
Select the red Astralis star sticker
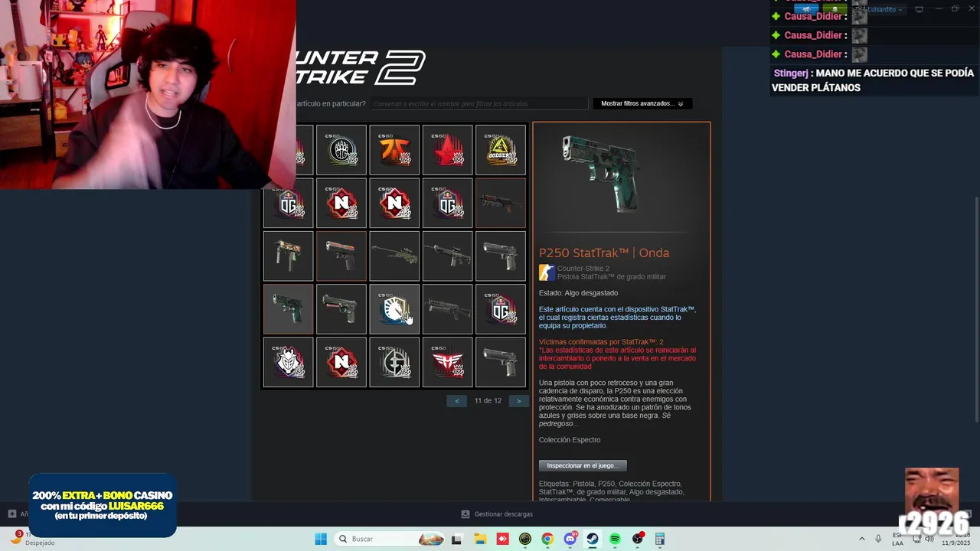point(447,149)
